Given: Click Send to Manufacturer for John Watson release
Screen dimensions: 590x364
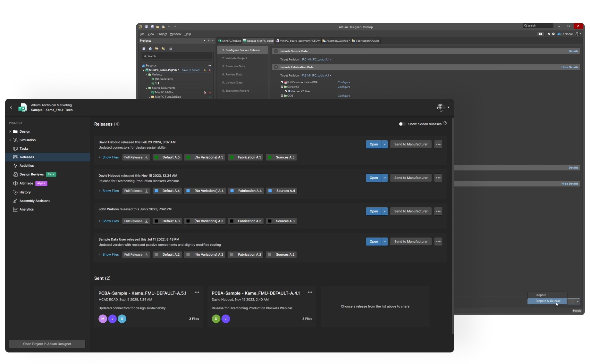Looking at the screenshot, I should point(411,211).
